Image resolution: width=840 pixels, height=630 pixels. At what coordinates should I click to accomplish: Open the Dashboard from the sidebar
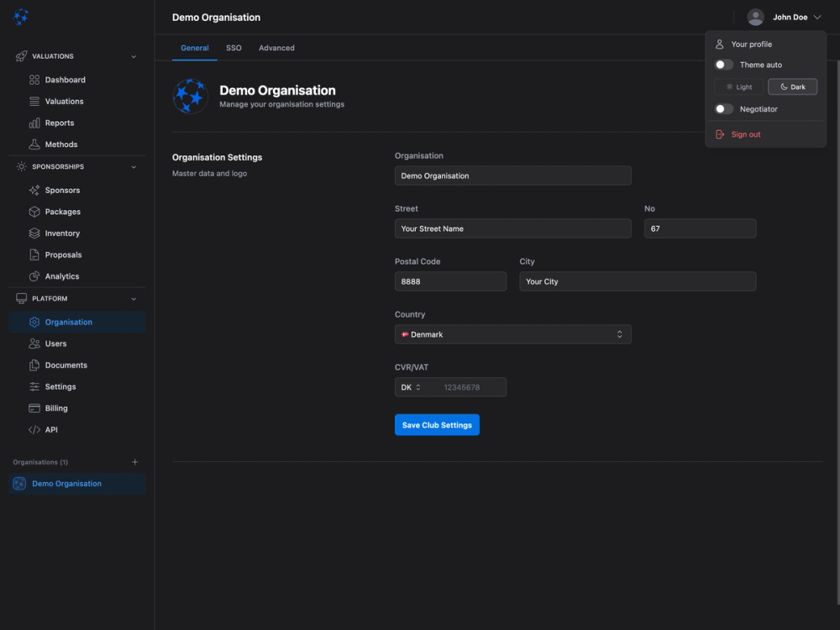pyautogui.click(x=61, y=79)
